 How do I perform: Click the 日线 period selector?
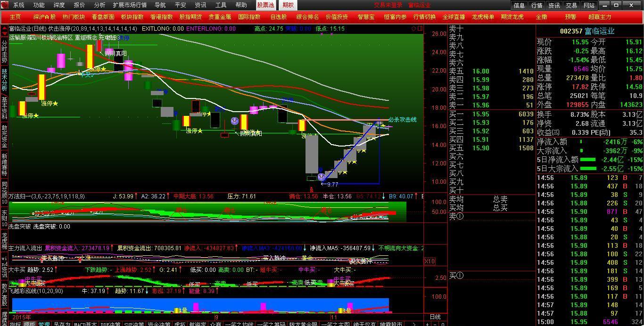click(435, 317)
